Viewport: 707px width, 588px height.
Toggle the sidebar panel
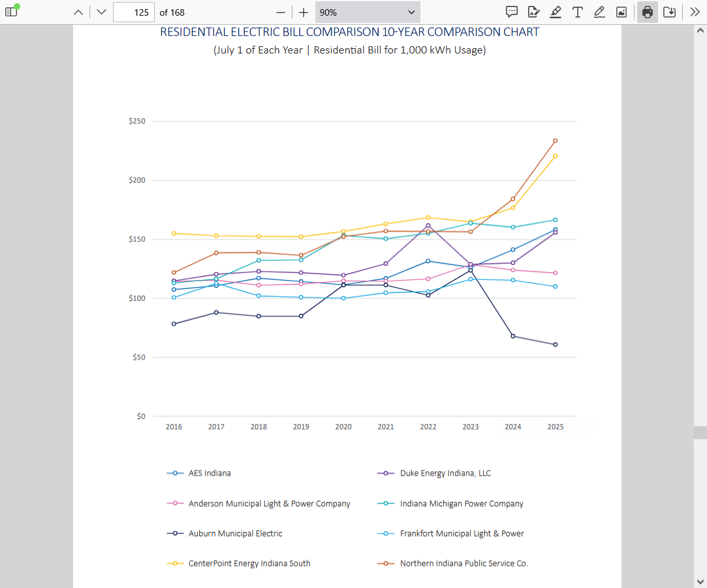(12, 12)
